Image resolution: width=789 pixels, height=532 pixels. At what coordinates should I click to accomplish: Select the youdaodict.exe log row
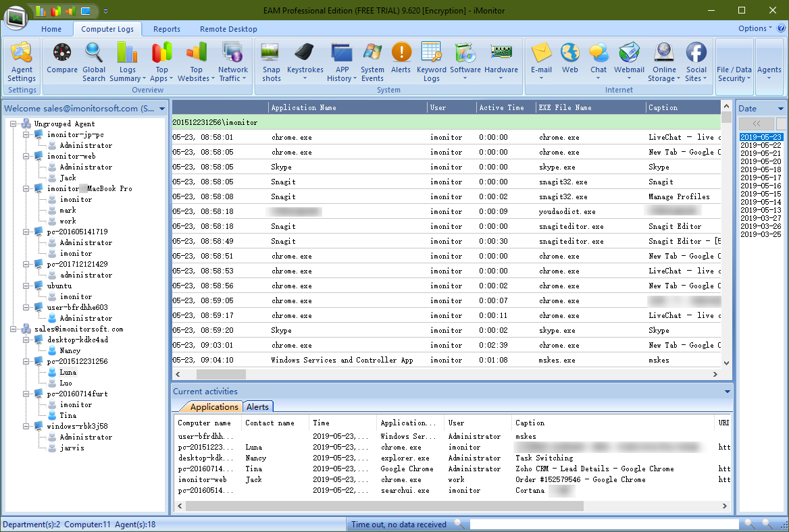pyautogui.click(x=447, y=212)
